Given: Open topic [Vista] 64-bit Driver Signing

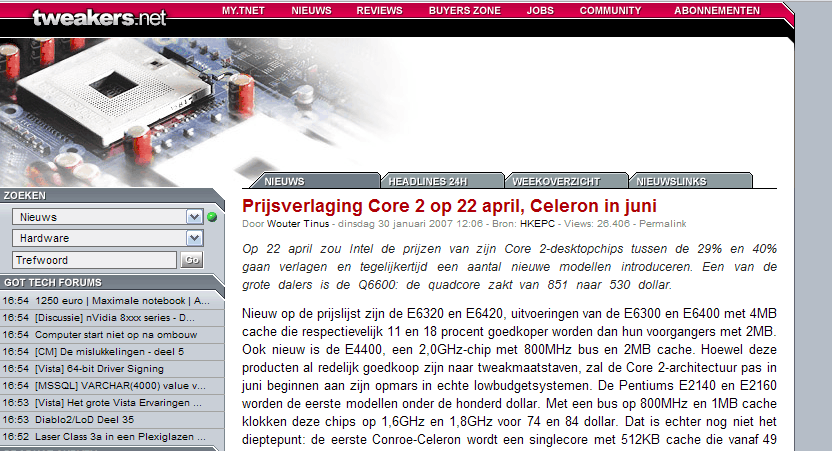Looking at the screenshot, I should click(99, 369).
